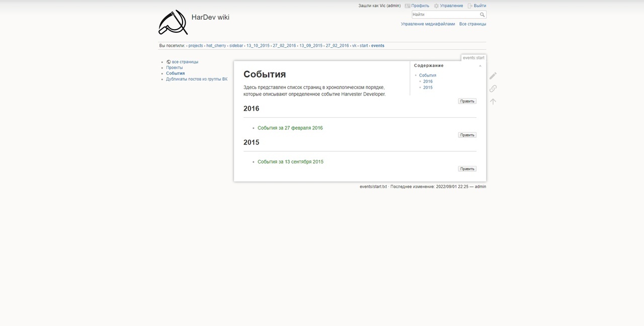Go to hot_cherry in the breadcrumb trail
Screen dimensions: 644x326
(x=216, y=46)
